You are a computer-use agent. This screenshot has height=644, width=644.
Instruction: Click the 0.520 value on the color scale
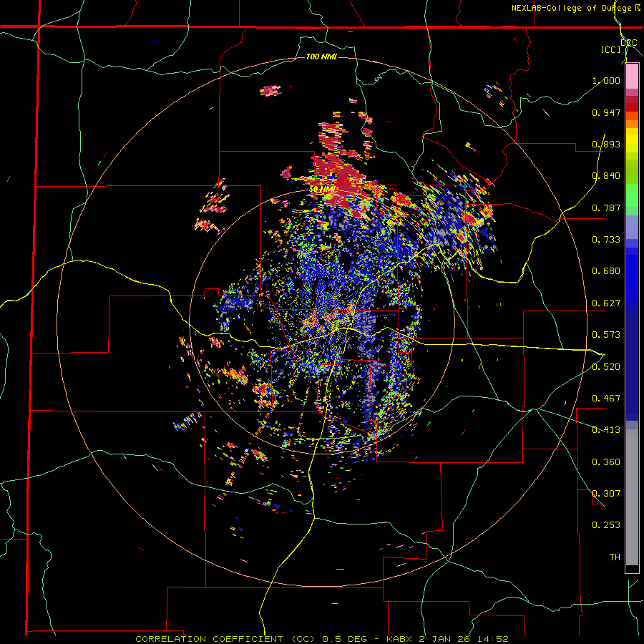click(606, 367)
